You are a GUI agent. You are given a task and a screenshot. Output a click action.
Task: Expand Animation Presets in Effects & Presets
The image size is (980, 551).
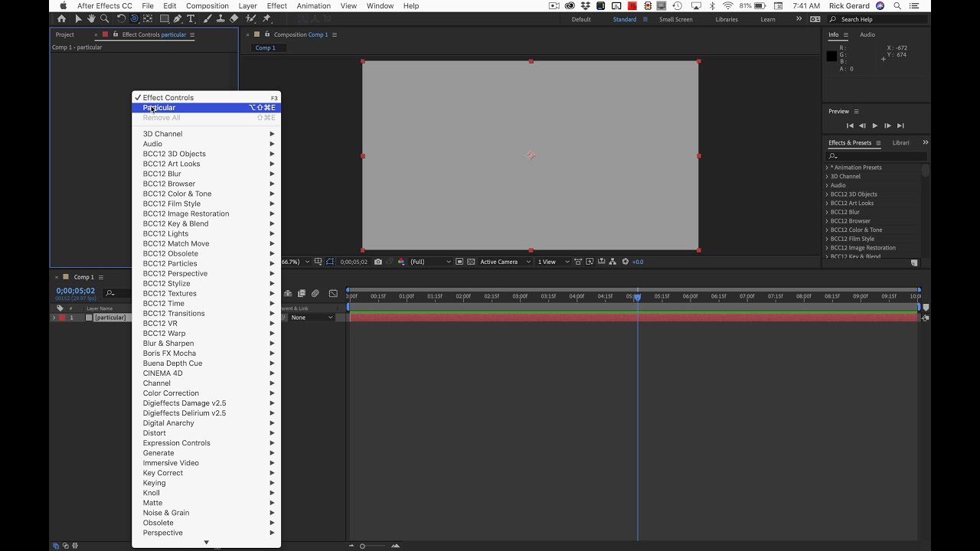(x=827, y=168)
